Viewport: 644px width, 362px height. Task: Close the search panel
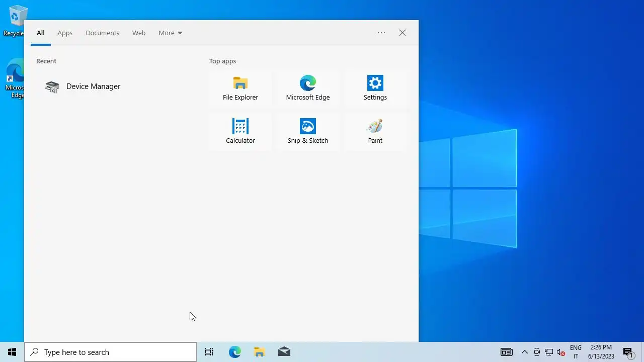pyautogui.click(x=403, y=33)
